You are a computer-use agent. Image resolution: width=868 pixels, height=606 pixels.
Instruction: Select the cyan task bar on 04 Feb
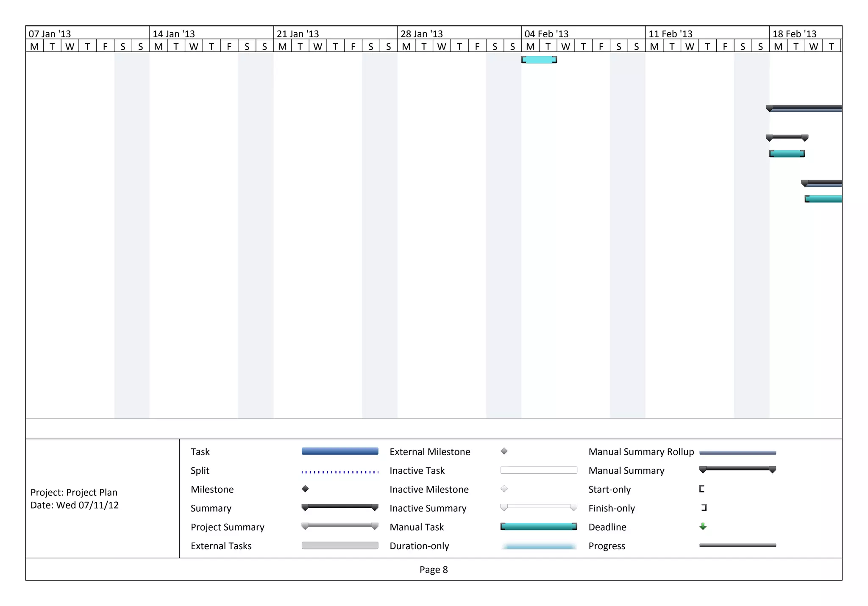(x=539, y=60)
